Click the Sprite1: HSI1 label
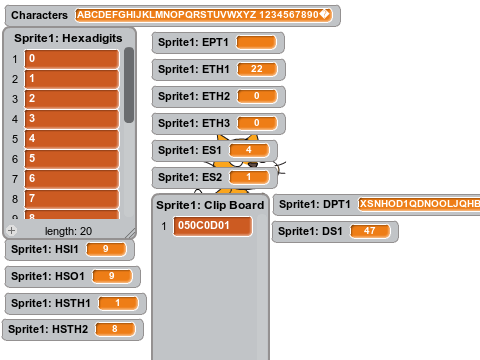The height and width of the screenshot is (360, 480). (x=45, y=249)
